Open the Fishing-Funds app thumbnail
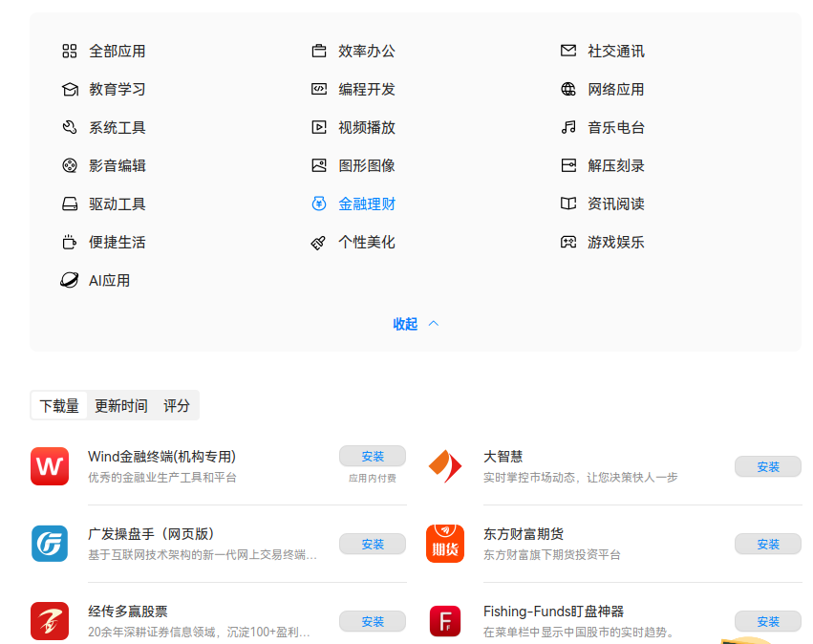The image size is (813, 644). (x=445, y=621)
